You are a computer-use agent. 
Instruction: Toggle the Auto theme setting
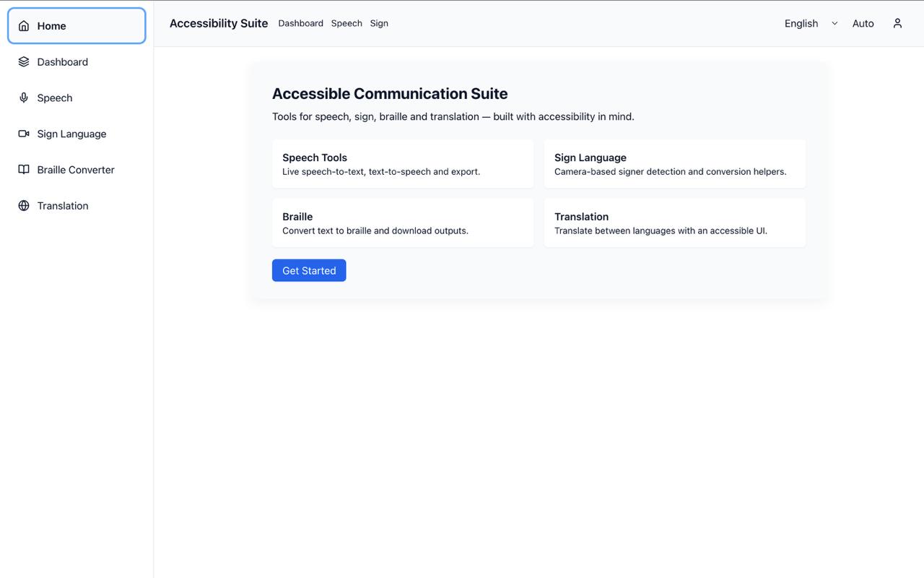863,23
